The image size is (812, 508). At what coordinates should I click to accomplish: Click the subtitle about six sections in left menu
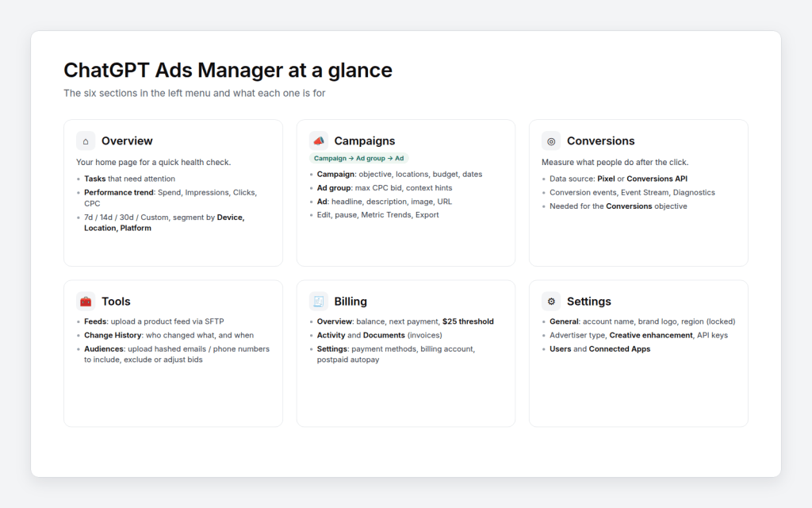tap(194, 94)
